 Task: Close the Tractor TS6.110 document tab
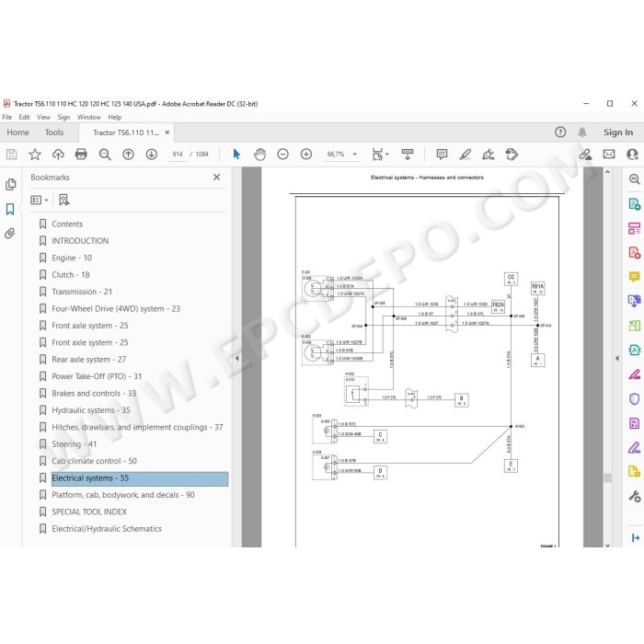pos(167,132)
